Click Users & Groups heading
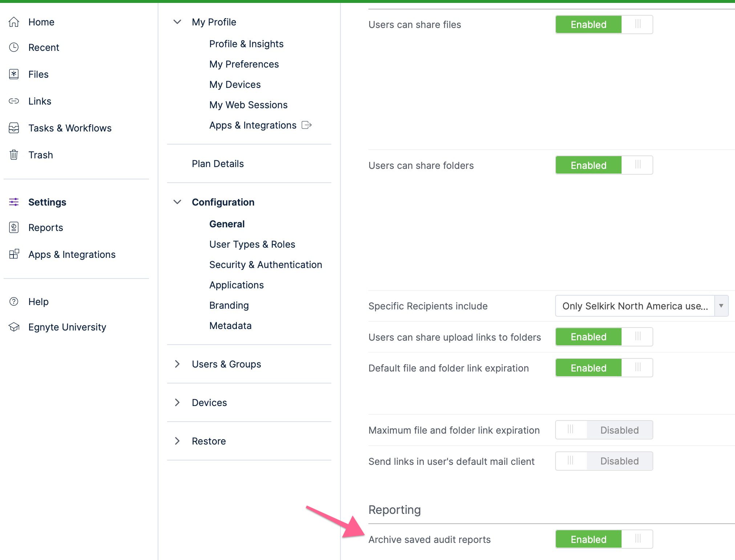 [x=226, y=364]
